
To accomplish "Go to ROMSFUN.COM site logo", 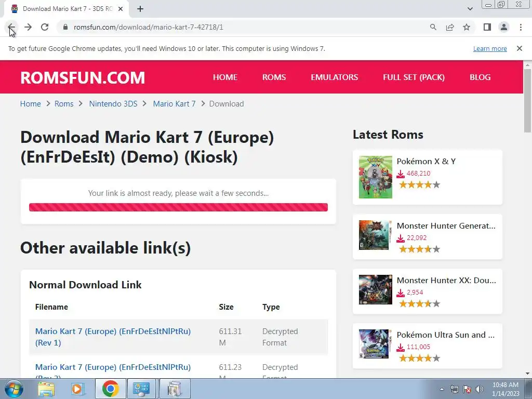I will [x=83, y=77].
